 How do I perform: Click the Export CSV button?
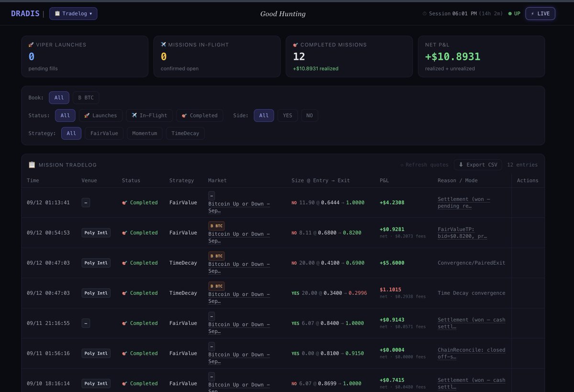[x=478, y=164]
